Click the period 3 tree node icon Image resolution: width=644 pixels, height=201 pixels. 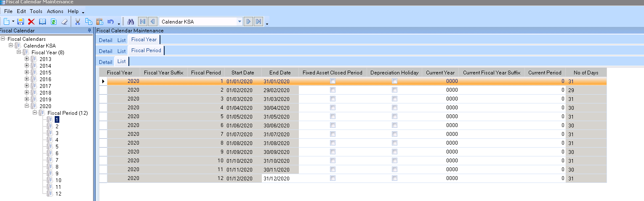50,133
